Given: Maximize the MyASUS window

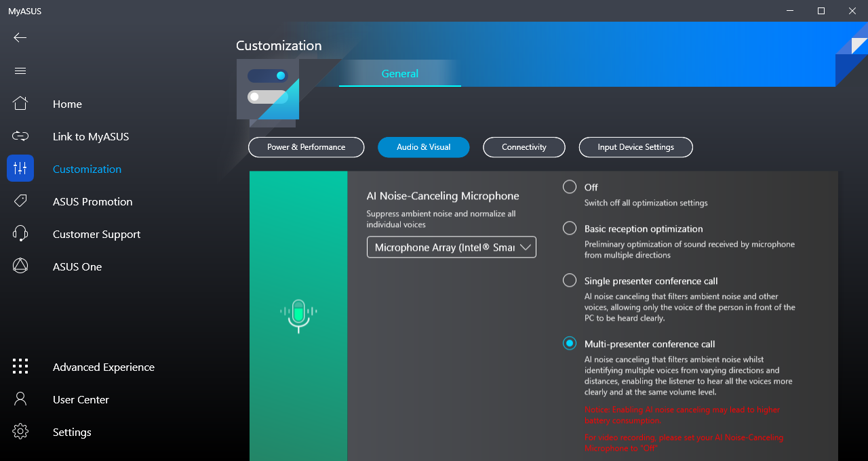Looking at the screenshot, I should tap(821, 11).
